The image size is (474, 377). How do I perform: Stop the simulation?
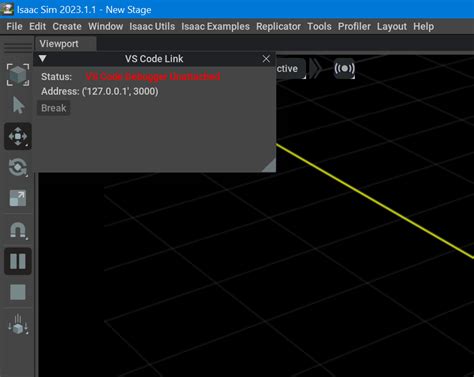[18, 292]
